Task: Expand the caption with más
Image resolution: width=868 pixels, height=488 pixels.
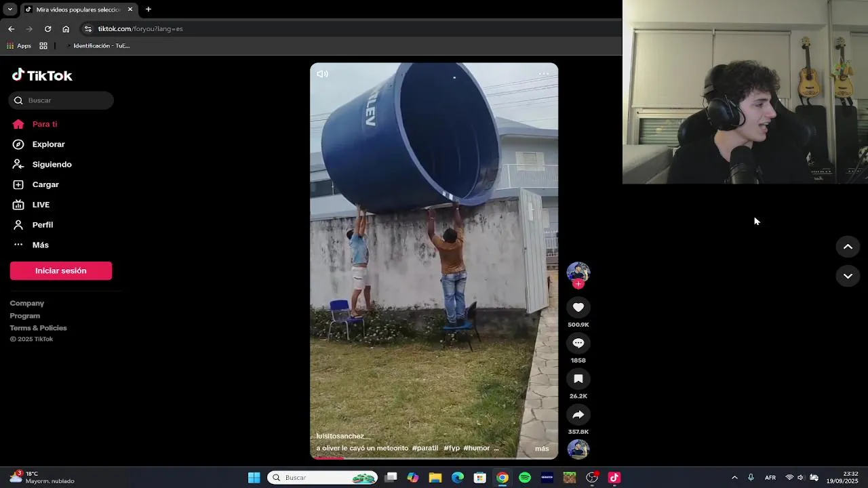Action: click(x=542, y=449)
